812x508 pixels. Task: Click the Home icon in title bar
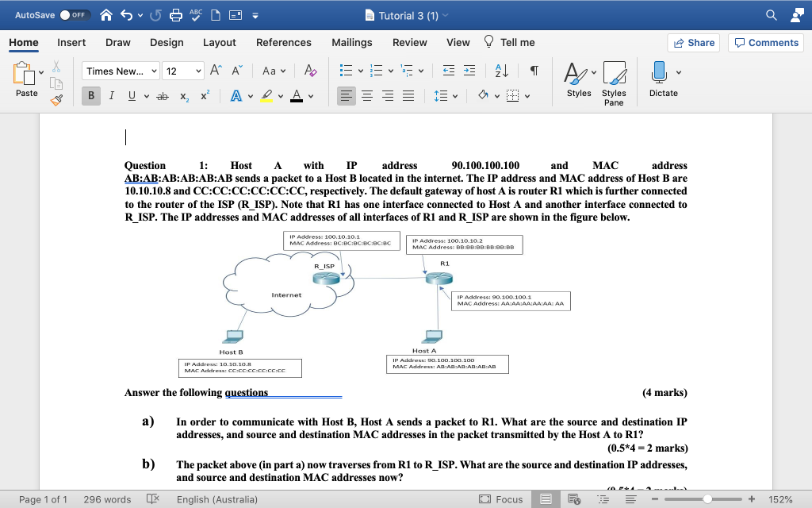coord(106,15)
